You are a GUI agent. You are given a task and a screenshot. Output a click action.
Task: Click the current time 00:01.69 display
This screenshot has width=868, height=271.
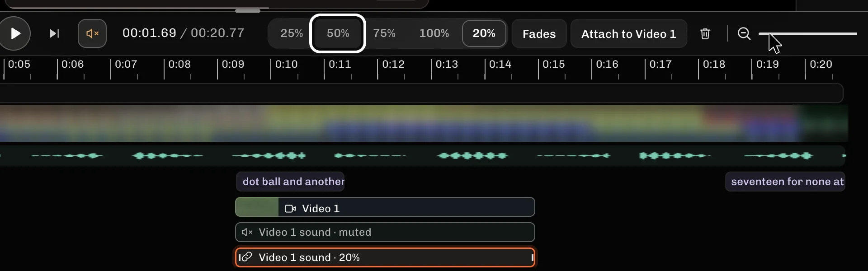tap(149, 33)
